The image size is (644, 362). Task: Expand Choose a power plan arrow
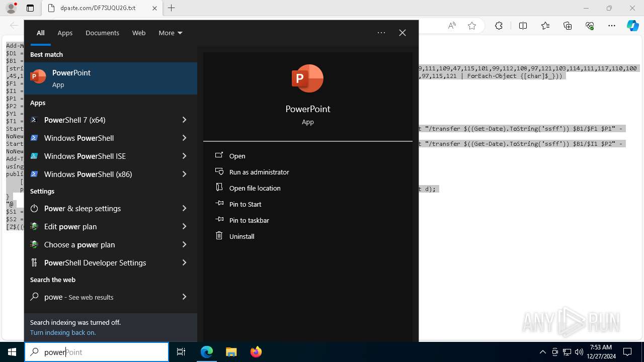coord(184,244)
